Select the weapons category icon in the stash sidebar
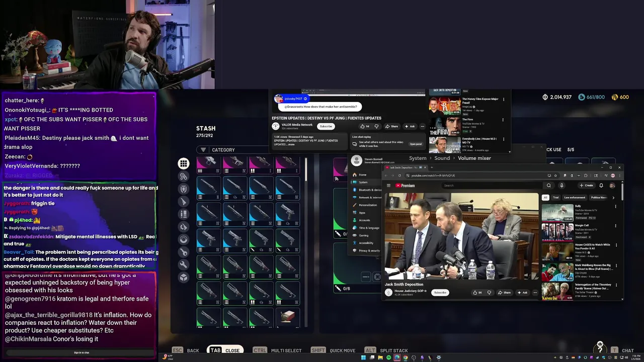 coord(184,202)
